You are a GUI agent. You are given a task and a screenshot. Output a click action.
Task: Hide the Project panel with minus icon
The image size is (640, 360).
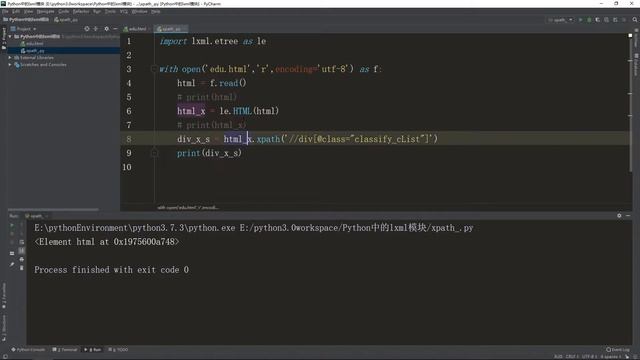(115, 29)
